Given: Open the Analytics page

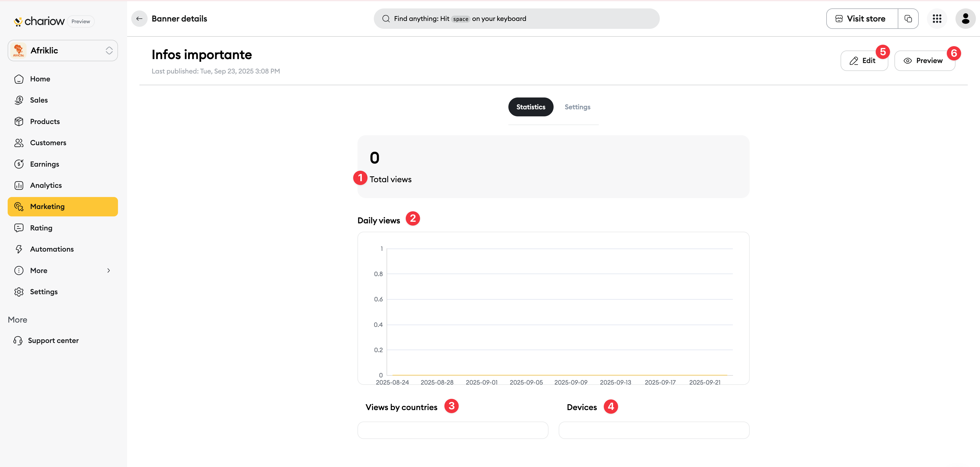Looking at the screenshot, I should [x=63, y=186].
